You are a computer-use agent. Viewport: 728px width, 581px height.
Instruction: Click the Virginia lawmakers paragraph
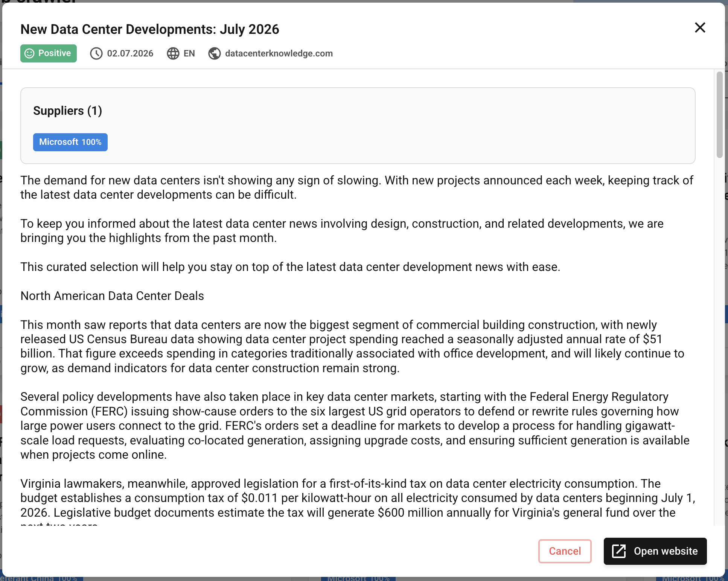[x=358, y=501]
